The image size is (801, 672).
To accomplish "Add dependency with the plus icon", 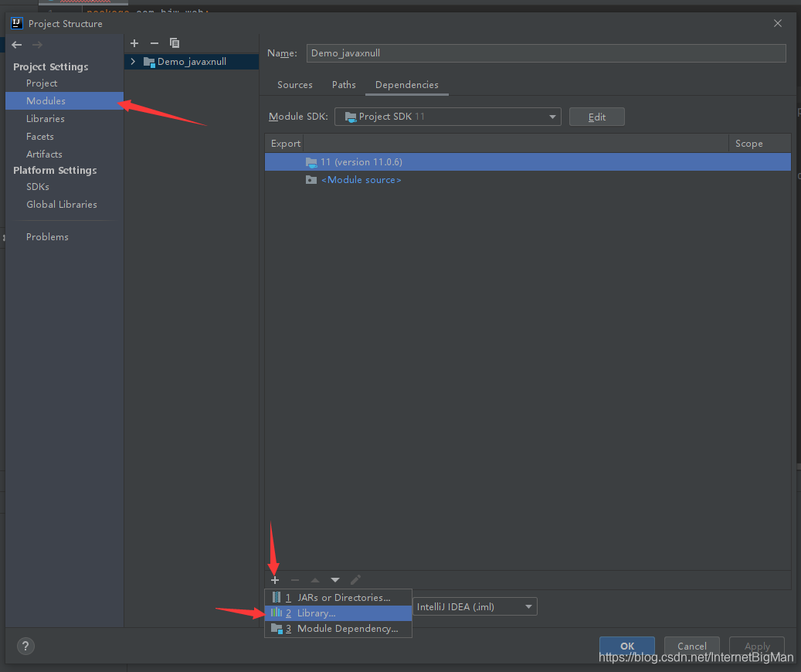I will point(275,580).
